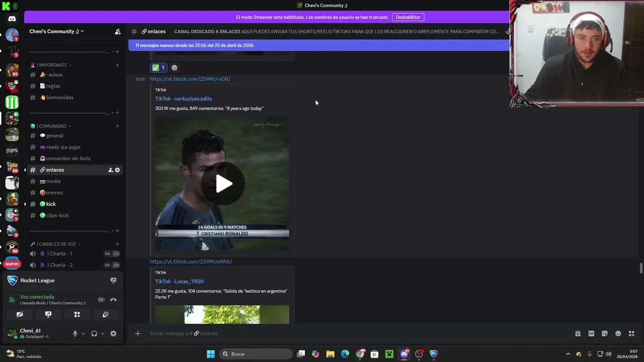The width and height of the screenshot is (644, 362).
Task: Edit enlaces channel settings gear
Action: click(117, 170)
